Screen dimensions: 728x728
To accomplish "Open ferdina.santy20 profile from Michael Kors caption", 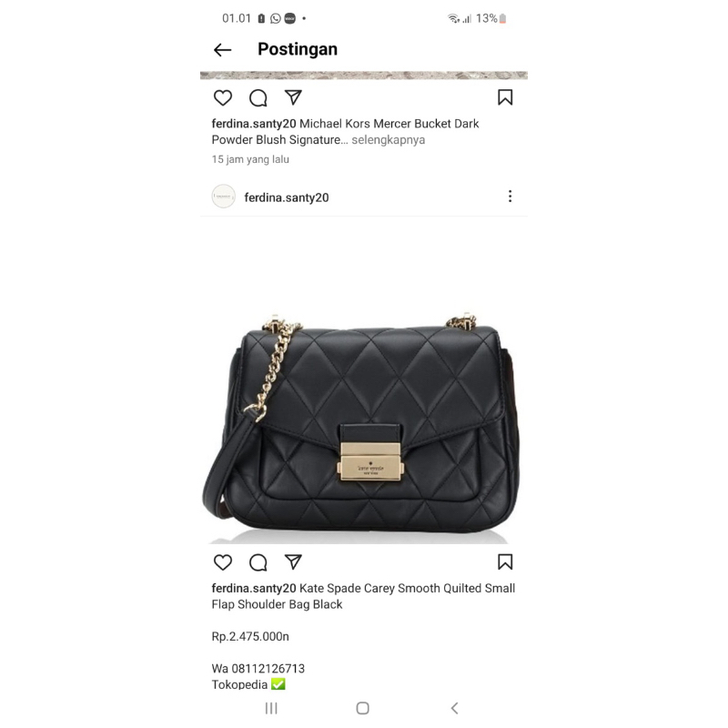I will (x=254, y=124).
